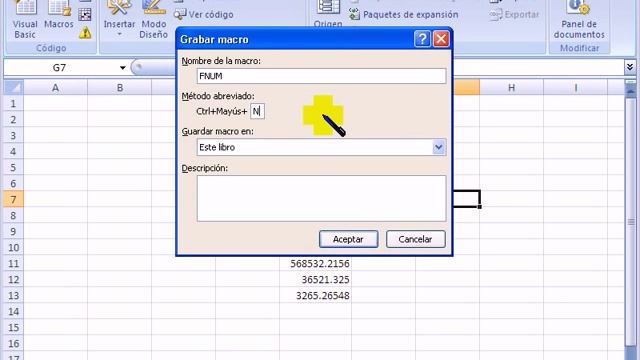The width and height of the screenshot is (640, 360).
Task: Click the Cancelar button
Action: [416, 239]
